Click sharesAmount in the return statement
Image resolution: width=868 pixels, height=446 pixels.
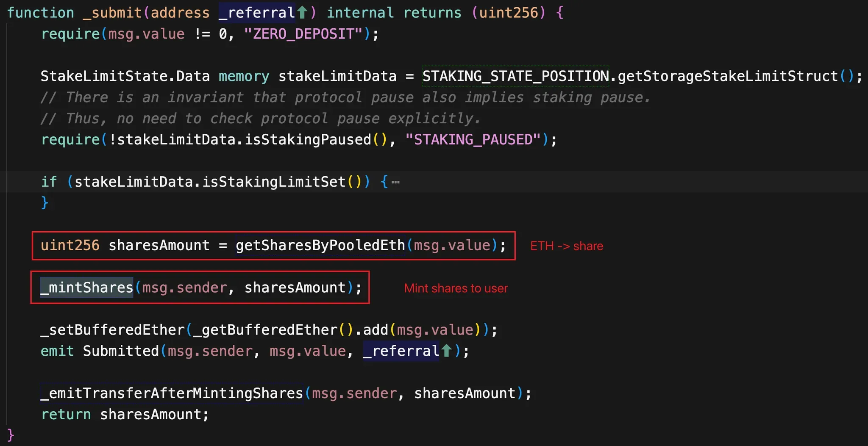[151, 415]
